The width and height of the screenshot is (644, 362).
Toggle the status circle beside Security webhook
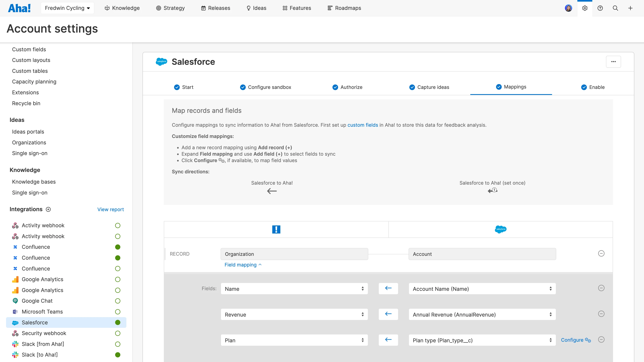(x=118, y=333)
